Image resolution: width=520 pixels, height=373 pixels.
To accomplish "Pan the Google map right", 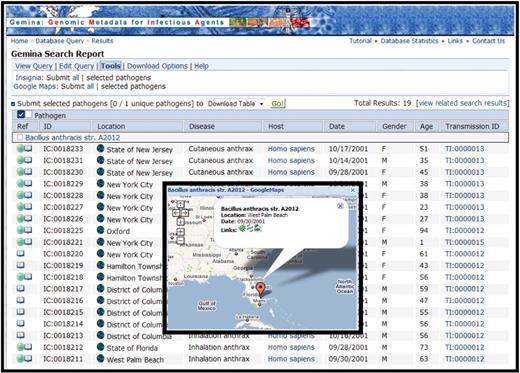I will click(x=184, y=213).
